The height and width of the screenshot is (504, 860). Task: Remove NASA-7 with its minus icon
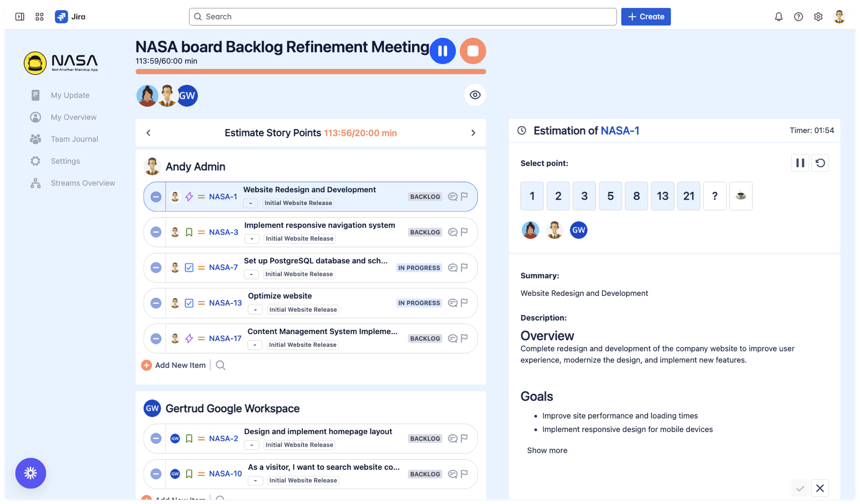coord(156,268)
